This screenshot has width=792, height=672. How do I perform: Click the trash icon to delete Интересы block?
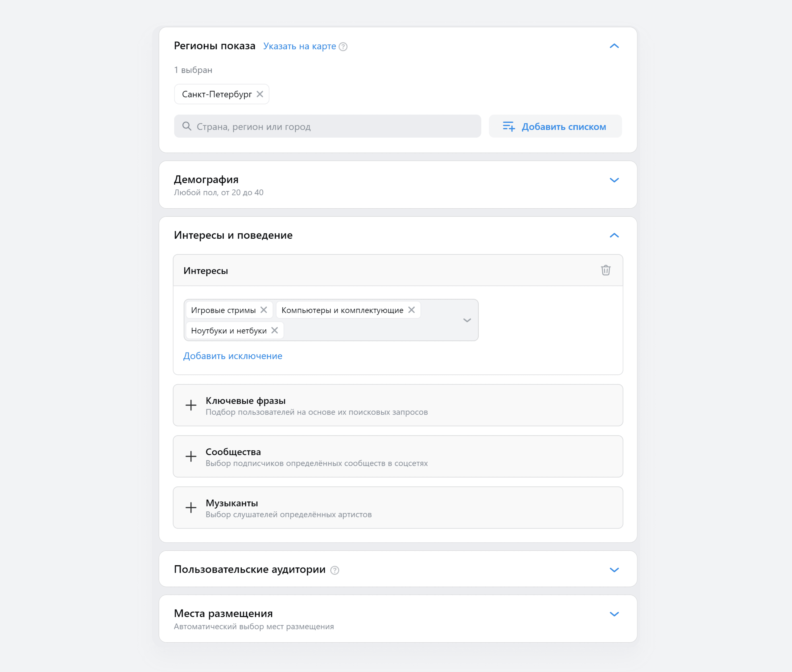(x=606, y=270)
